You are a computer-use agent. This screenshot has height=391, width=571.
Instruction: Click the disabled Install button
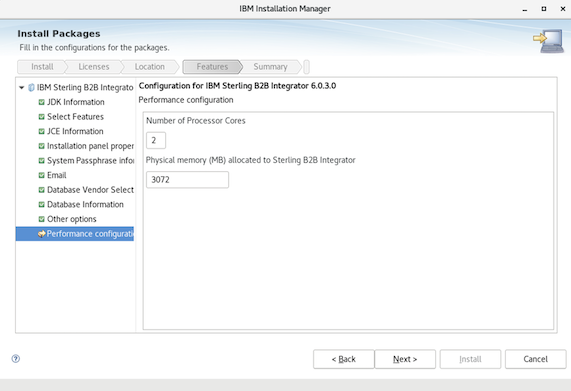point(470,359)
